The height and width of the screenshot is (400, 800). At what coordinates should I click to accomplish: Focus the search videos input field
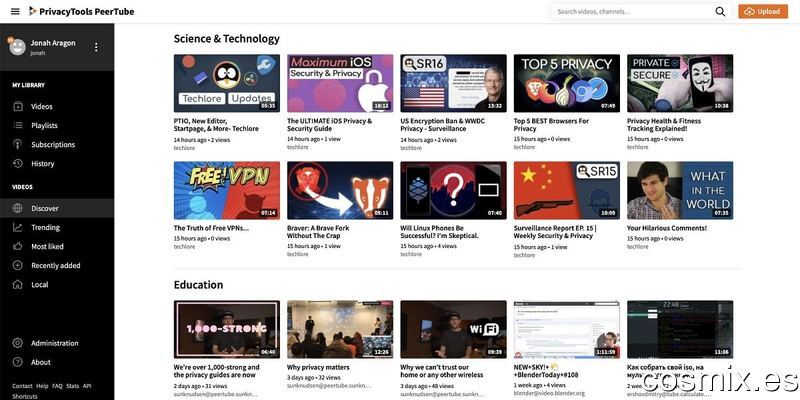[633, 11]
